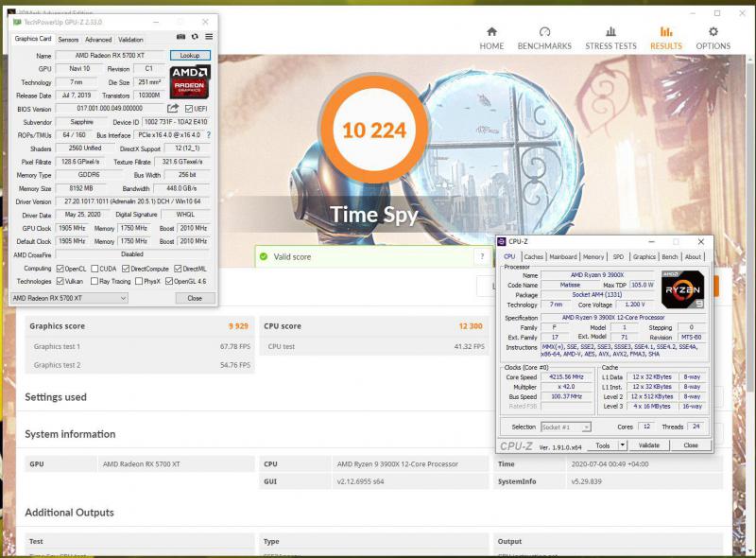Click the Bus Interface question mark
The width and height of the screenshot is (756, 558).
[x=209, y=135]
